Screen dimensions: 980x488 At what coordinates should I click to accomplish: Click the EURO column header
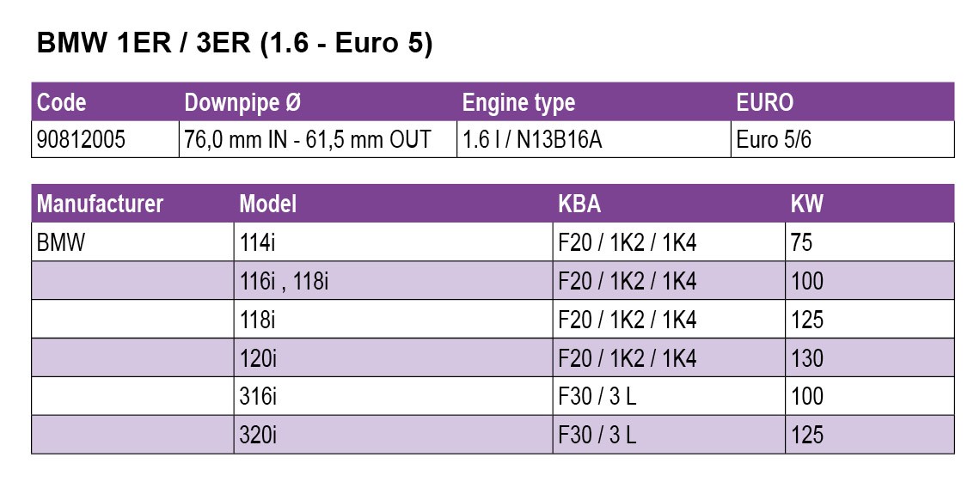(765, 102)
